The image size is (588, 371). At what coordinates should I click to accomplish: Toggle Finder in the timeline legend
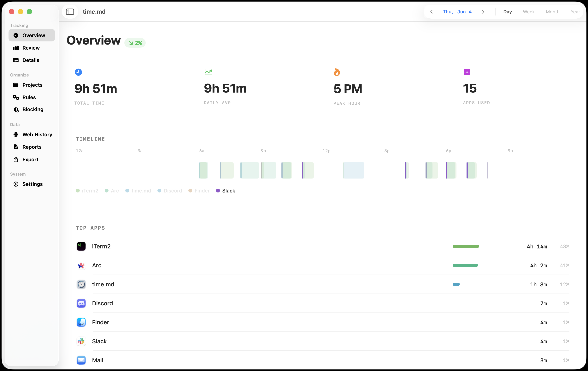pos(199,191)
